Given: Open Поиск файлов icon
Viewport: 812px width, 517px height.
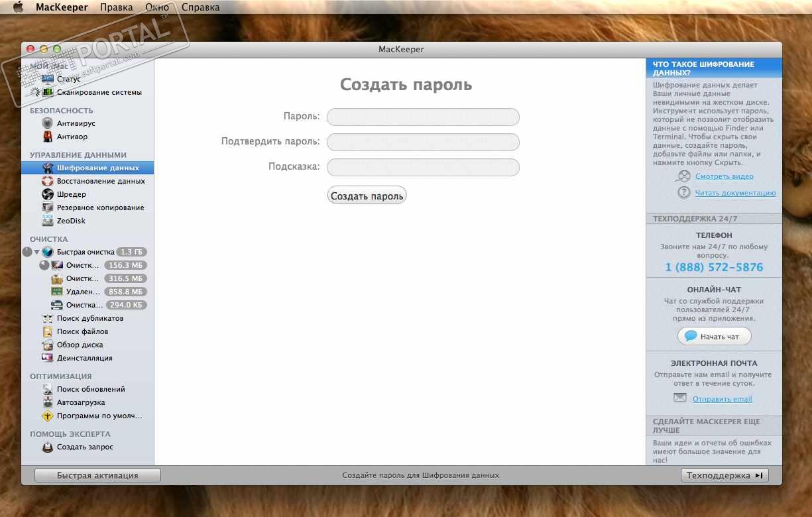Looking at the screenshot, I should pos(48,331).
